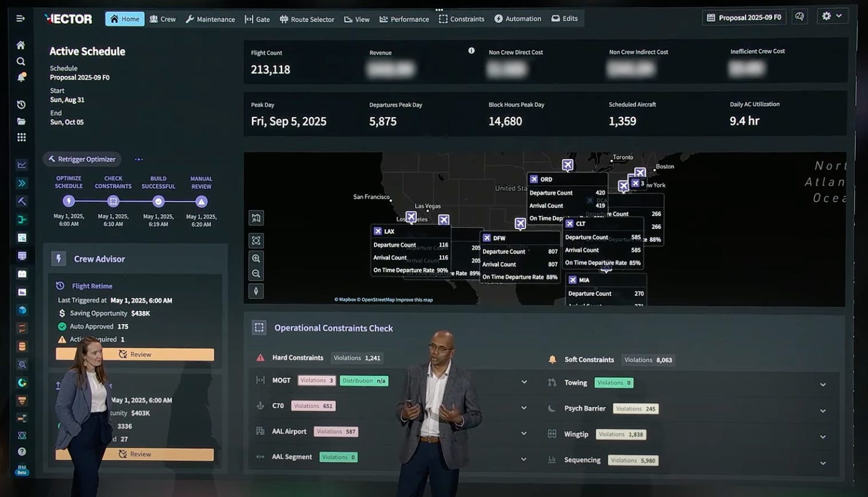This screenshot has height=497, width=868.
Task: Open the settings gear dropdown
Action: [x=832, y=17]
